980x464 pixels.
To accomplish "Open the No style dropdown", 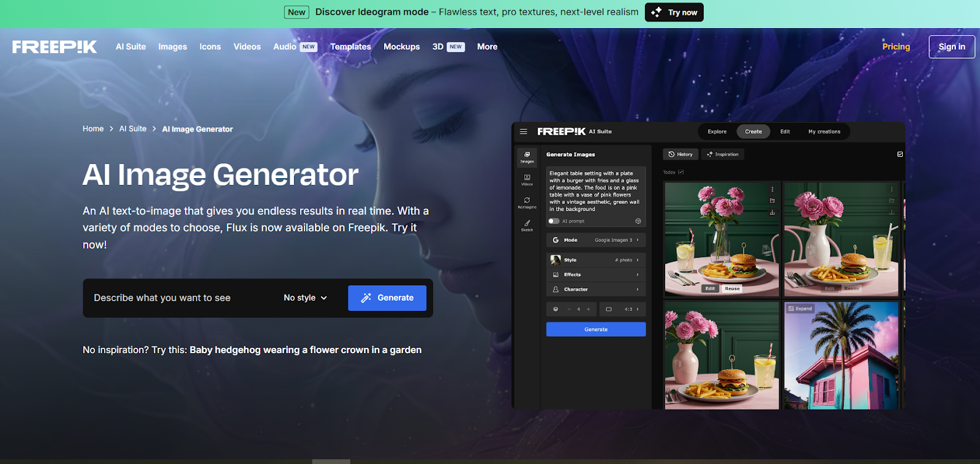I will [306, 298].
